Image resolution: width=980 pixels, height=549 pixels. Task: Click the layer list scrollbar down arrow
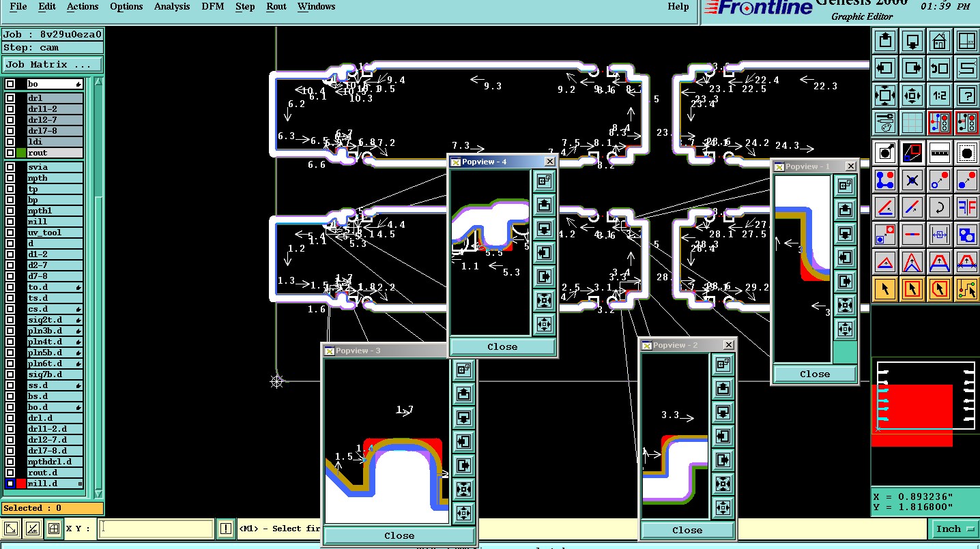pyautogui.click(x=99, y=493)
